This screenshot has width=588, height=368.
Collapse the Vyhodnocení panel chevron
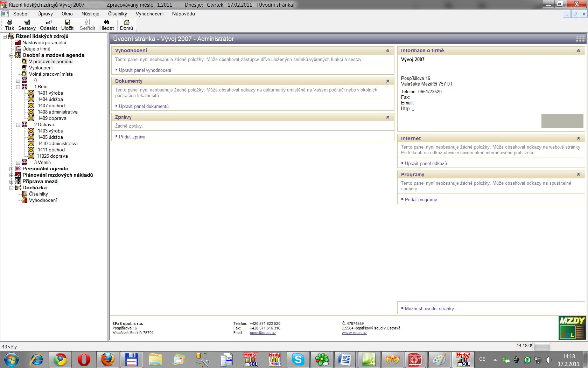tap(388, 51)
